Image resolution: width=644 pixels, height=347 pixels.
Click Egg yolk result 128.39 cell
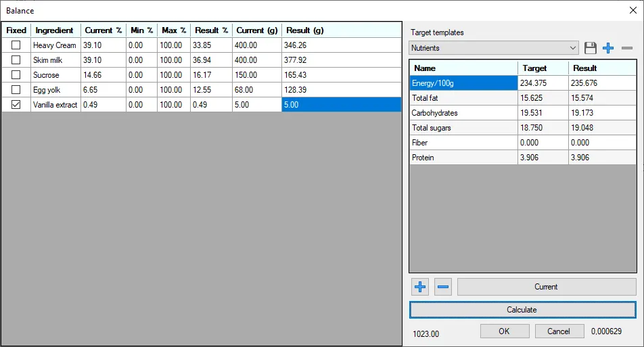coord(342,89)
